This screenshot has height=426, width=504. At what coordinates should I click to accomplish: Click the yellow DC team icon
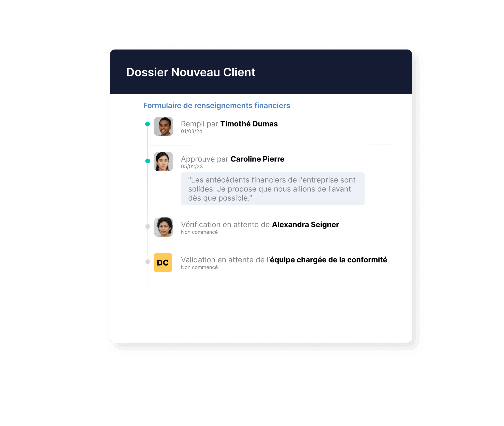[163, 263]
